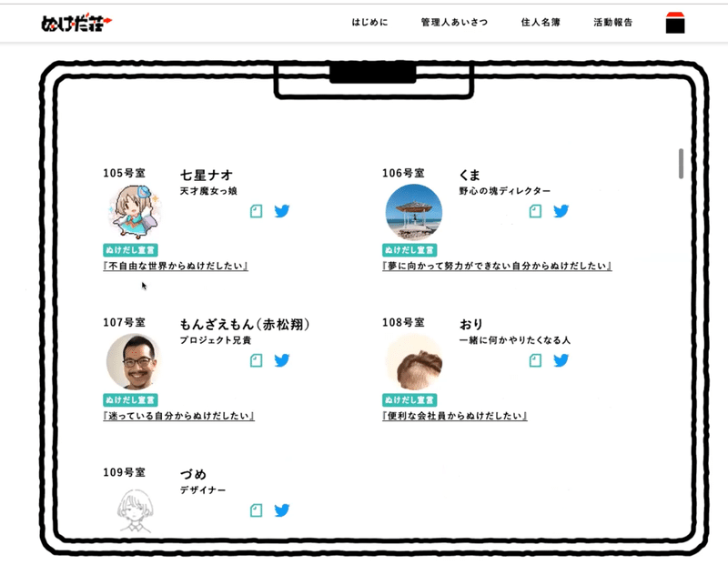Screen dimensions: 728x575
Task: Click the subtitle 天才魔女っ娘
Action: pos(208,191)
